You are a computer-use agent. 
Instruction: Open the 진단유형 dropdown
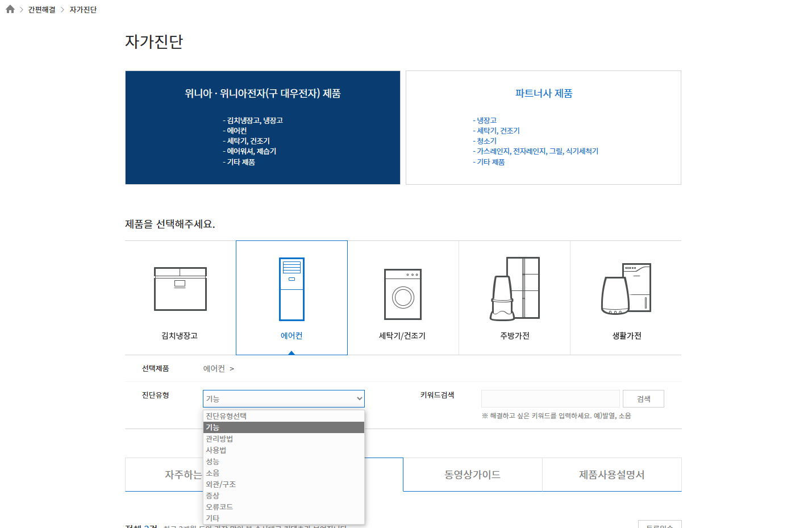284,398
